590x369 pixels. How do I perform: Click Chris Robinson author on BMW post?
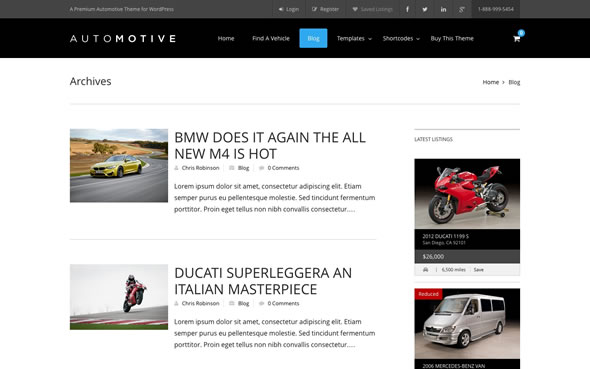pyautogui.click(x=200, y=168)
